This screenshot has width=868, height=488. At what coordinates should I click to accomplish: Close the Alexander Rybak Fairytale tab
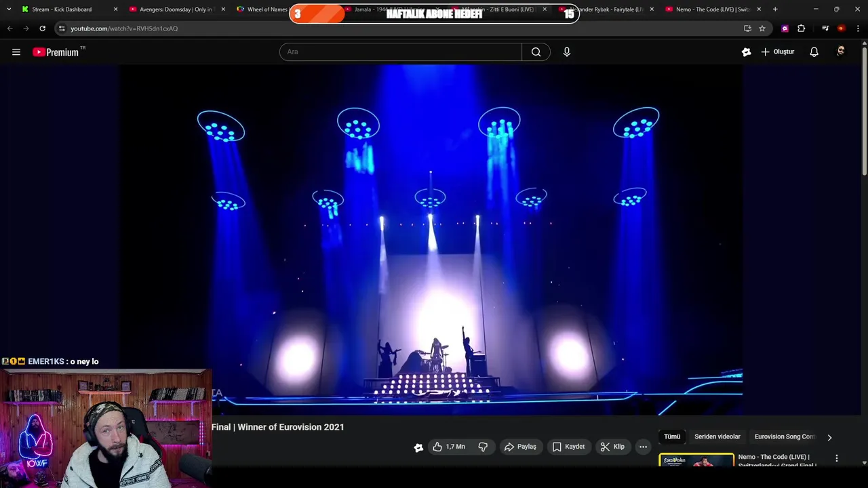652,9
